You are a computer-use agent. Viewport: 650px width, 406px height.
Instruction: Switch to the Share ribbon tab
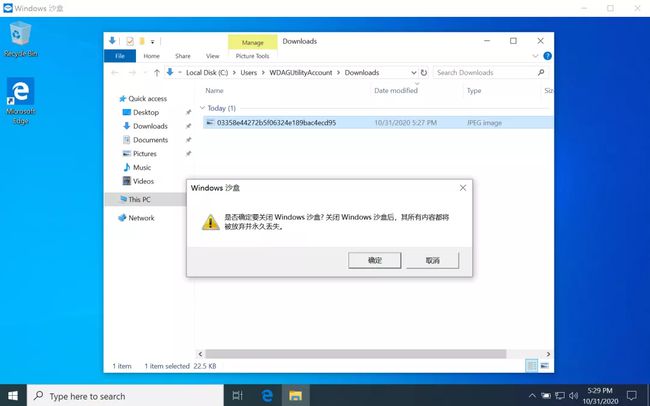coord(182,56)
